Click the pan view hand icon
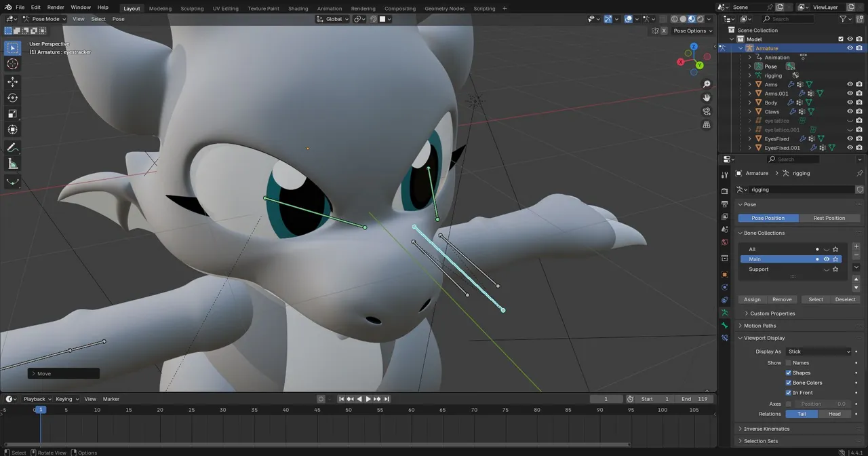The image size is (868, 456). 707,98
